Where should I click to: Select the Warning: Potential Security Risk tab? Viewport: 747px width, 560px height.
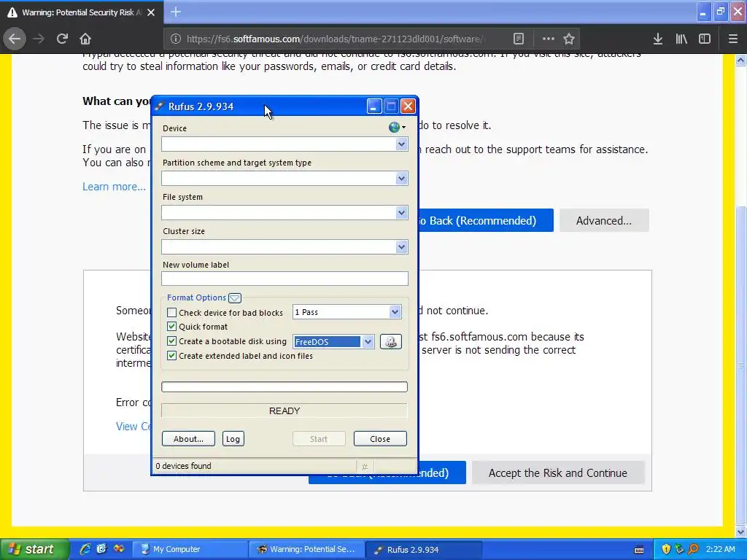tap(81, 12)
